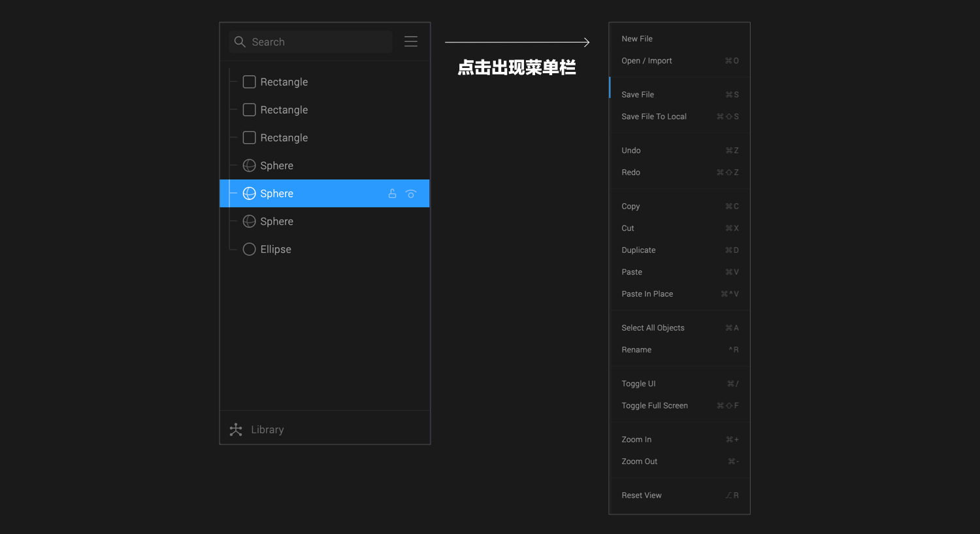This screenshot has width=980, height=534.
Task: Click the sphere icon of the bottom Sphere layer
Action: tap(249, 221)
